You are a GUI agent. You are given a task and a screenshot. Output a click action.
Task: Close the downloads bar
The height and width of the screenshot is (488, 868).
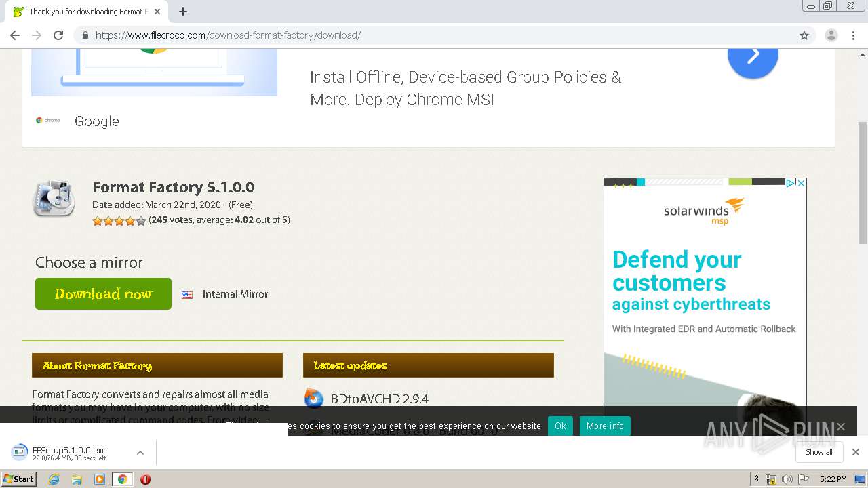pos(856,452)
